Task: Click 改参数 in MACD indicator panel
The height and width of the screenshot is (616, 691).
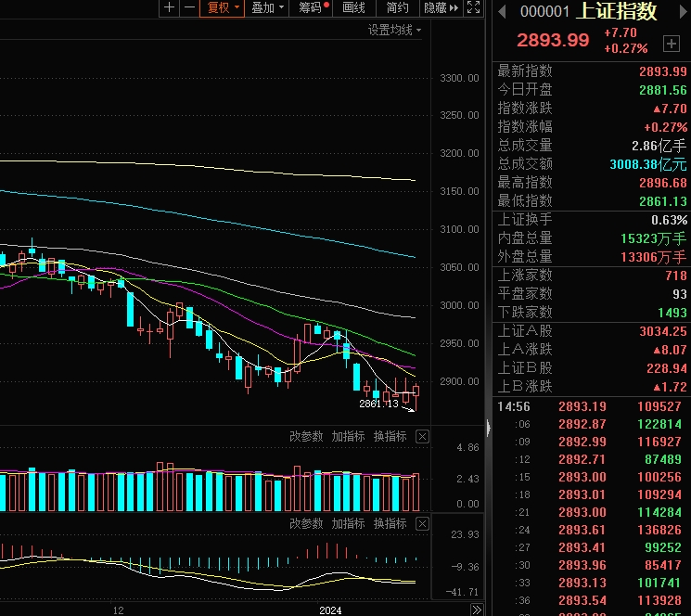Action: [x=306, y=523]
